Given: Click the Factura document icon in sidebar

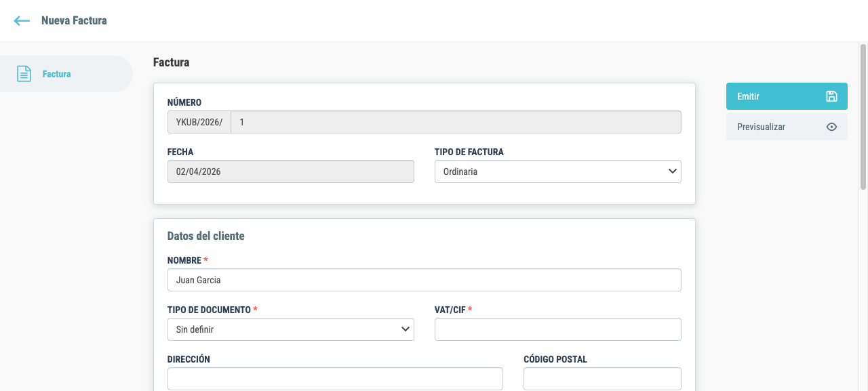Looking at the screenshot, I should pyautogui.click(x=24, y=74).
